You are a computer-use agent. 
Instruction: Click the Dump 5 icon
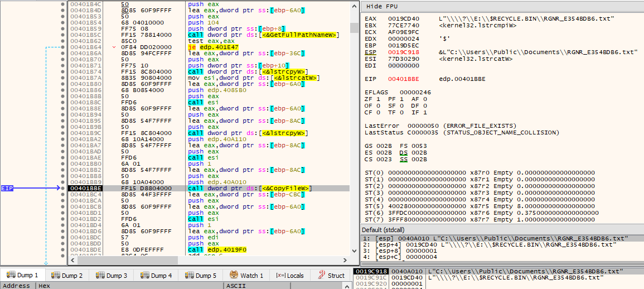pos(189,275)
